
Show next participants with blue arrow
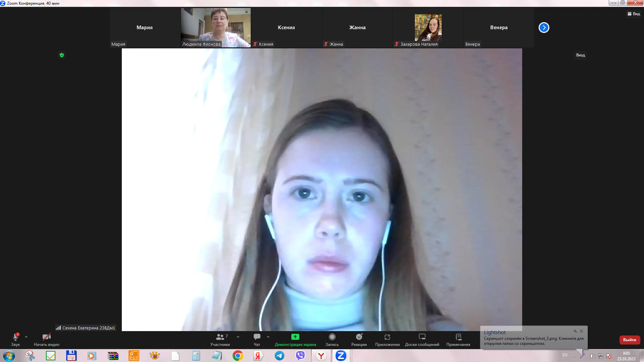(544, 28)
